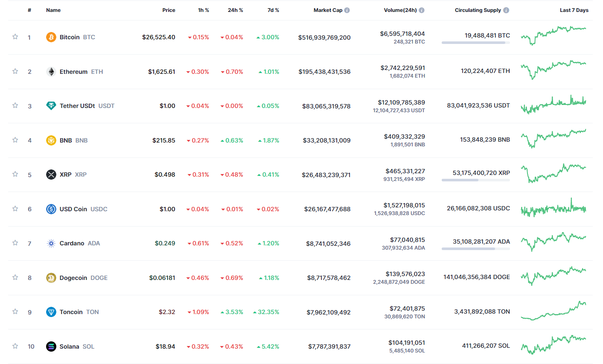Image resolution: width=603 pixels, height=364 pixels.
Task: Open Ethereum last 7 days chart
Action: tap(553, 70)
